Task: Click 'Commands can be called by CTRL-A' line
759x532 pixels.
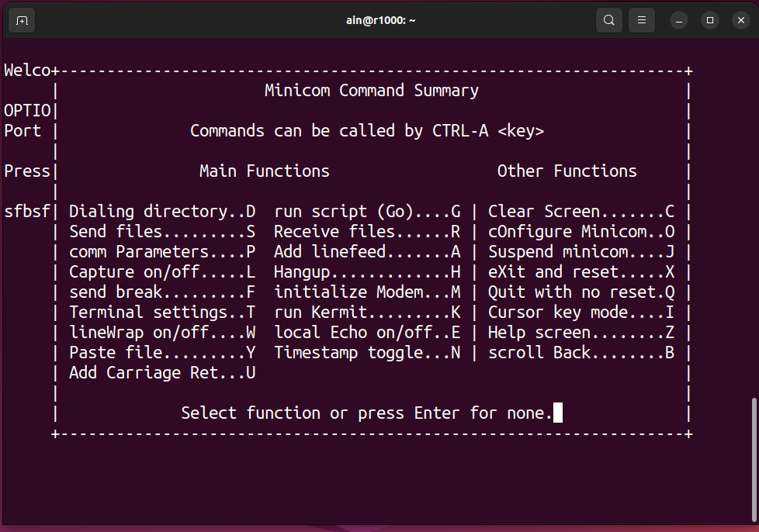Action: [367, 131]
